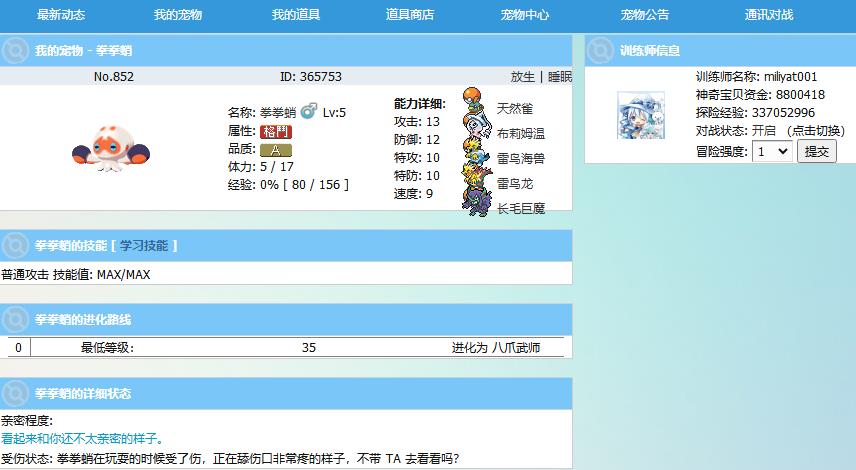Click the 睡眠 sleep link
The width and height of the screenshot is (856, 470).
click(x=560, y=76)
